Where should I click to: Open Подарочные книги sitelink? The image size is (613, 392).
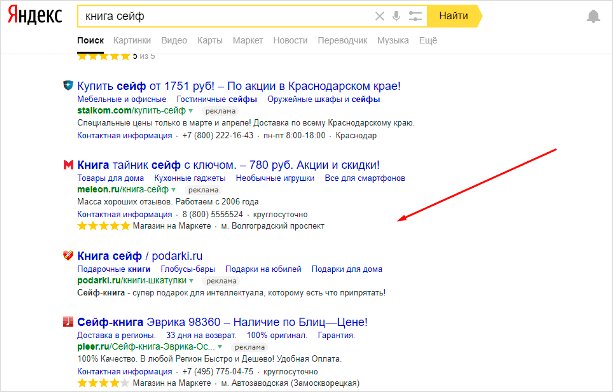pyautogui.click(x=114, y=269)
